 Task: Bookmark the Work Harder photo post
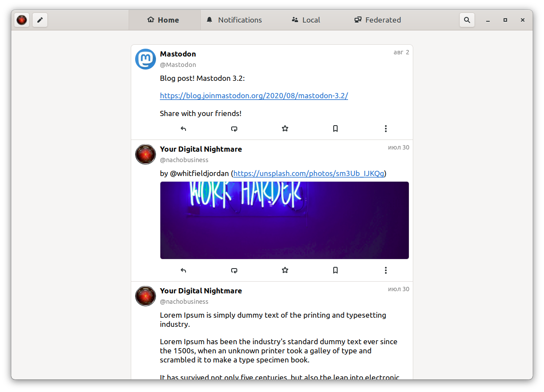coord(335,270)
